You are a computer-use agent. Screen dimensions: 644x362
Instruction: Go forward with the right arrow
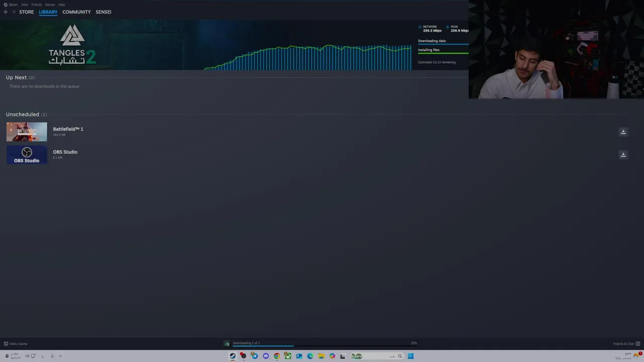click(x=14, y=12)
